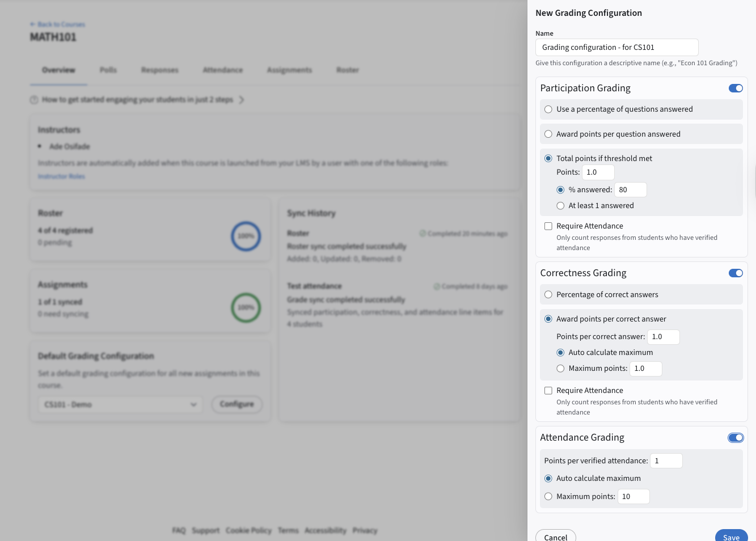Save the grading configuration
The height and width of the screenshot is (541, 756).
[731, 536]
